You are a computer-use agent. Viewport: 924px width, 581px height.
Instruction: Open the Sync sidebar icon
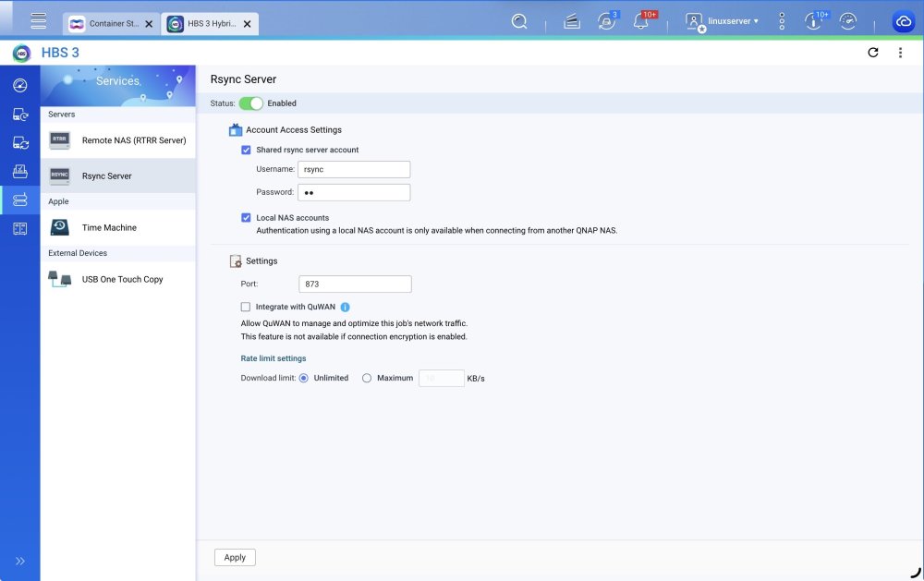20,142
